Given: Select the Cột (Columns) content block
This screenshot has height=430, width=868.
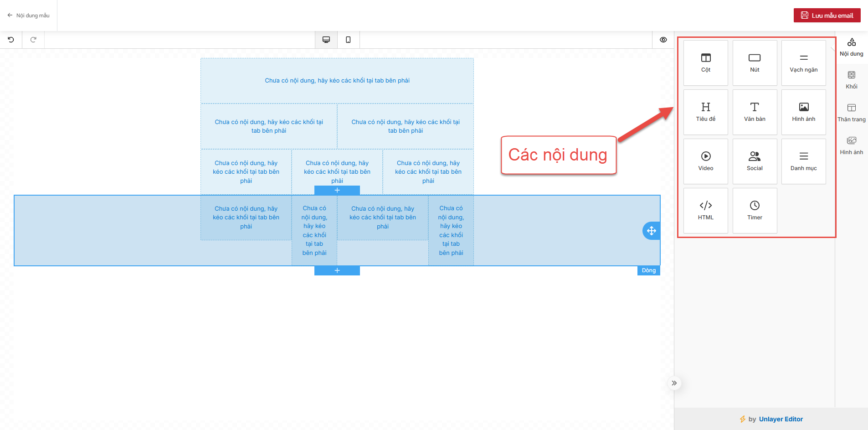Looking at the screenshot, I should click(705, 63).
